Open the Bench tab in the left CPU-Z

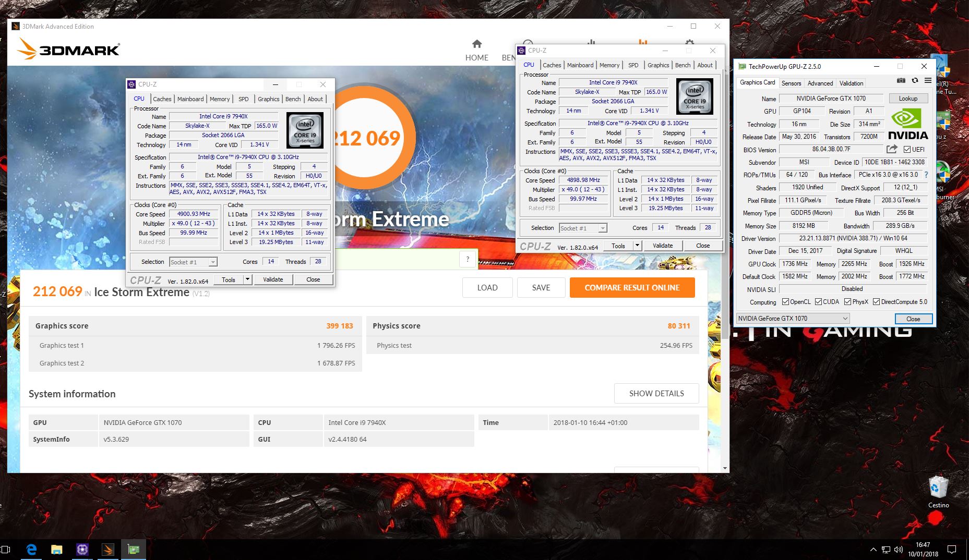coord(293,99)
